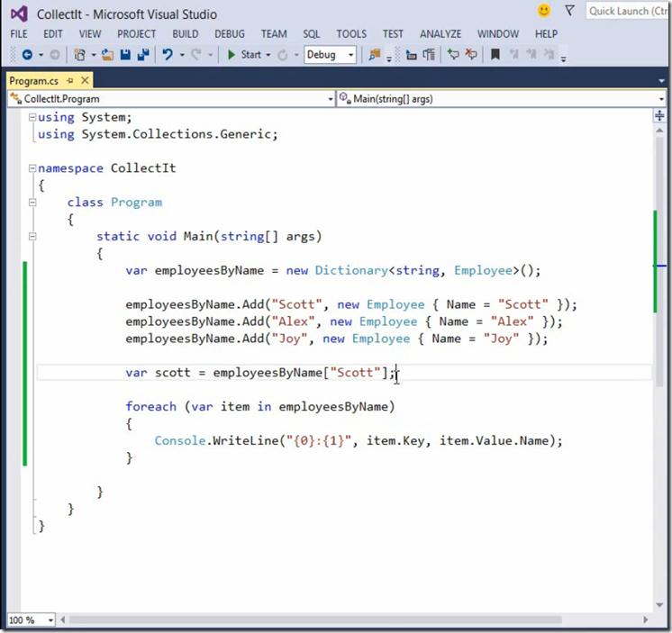
Task: Collapse the Main method block
Action: coord(32,237)
